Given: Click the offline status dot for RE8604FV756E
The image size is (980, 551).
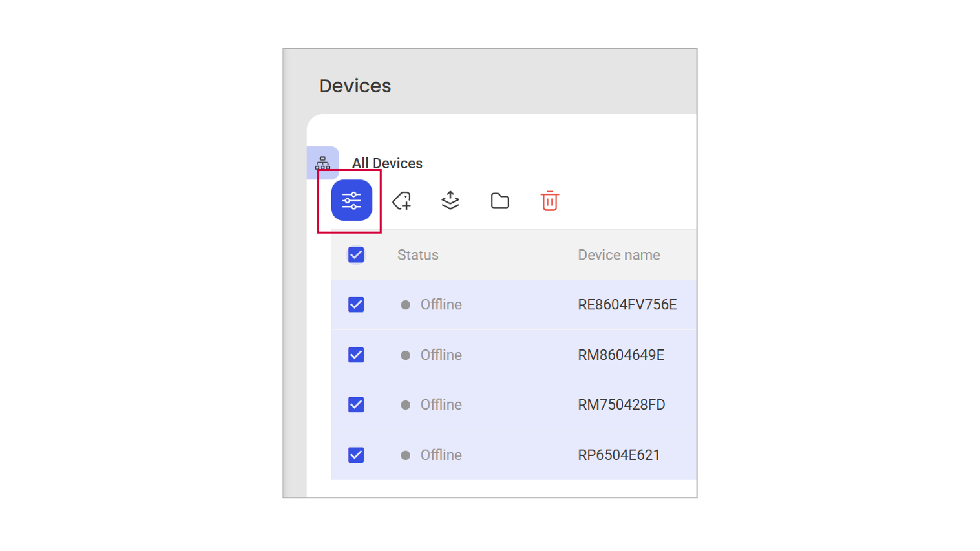Looking at the screenshot, I should [x=406, y=304].
